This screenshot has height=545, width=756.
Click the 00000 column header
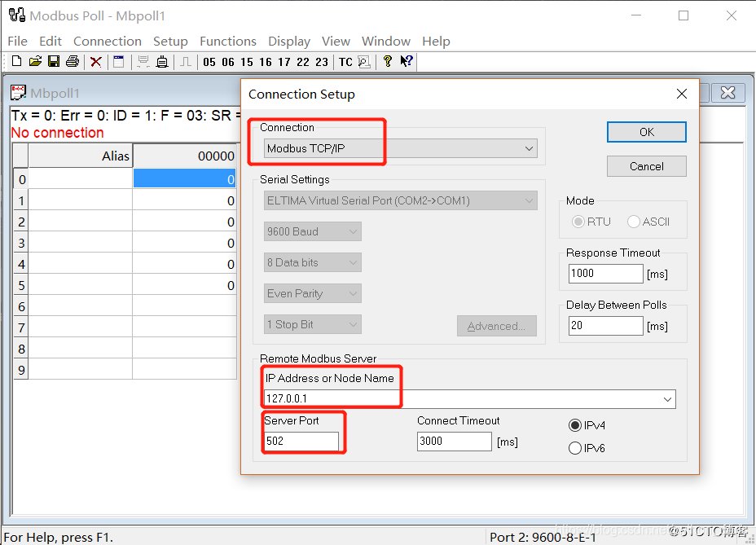click(x=184, y=156)
